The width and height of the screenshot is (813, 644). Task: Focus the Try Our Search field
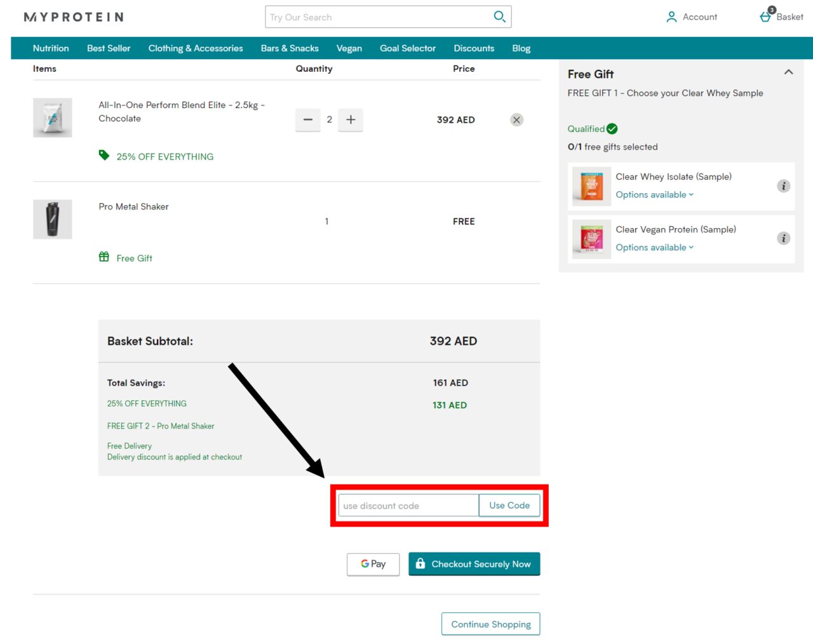tap(378, 17)
